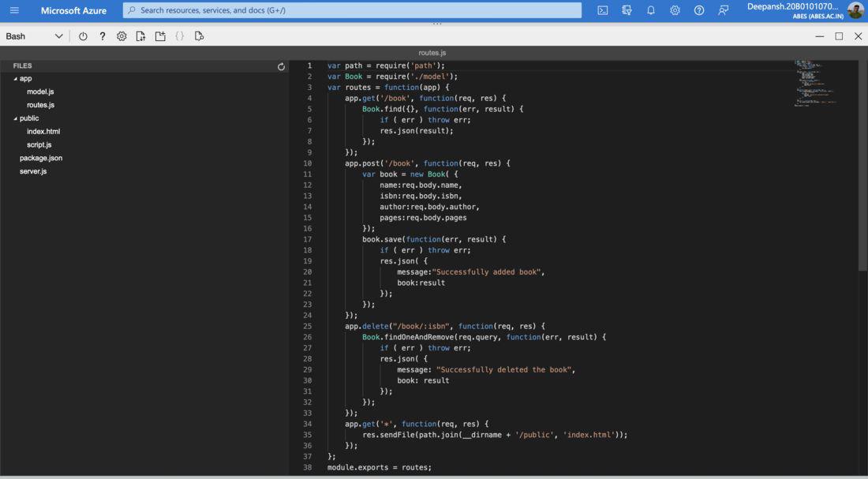
Task: Maximize the Cloud Shell pane
Action: [x=840, y=36]
